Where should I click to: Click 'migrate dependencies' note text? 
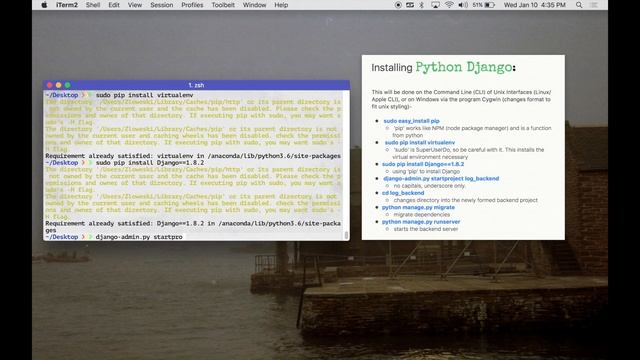point(422,214)
